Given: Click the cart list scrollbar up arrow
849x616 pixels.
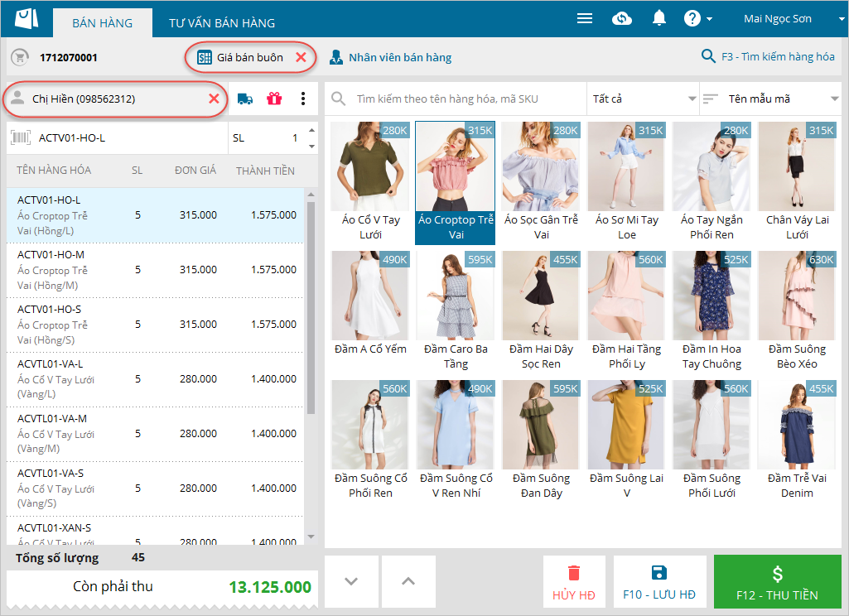Looking at the screenshot, I should (x=311, y=194).
